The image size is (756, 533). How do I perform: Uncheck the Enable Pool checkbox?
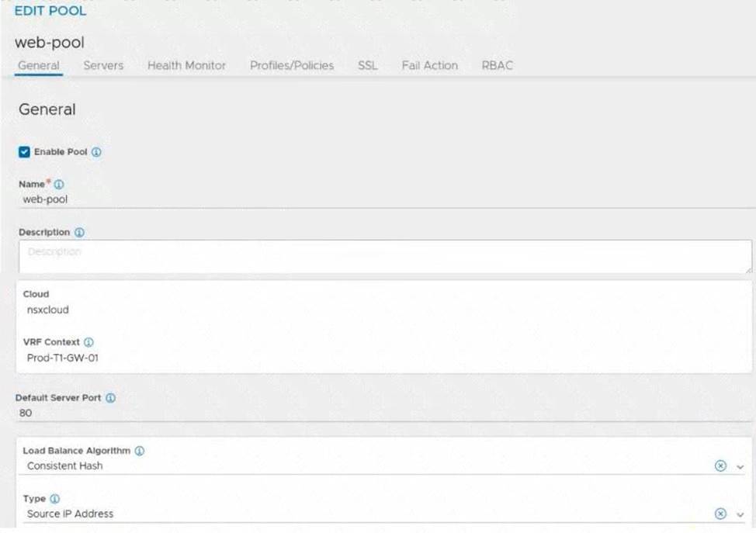(24, 152)
